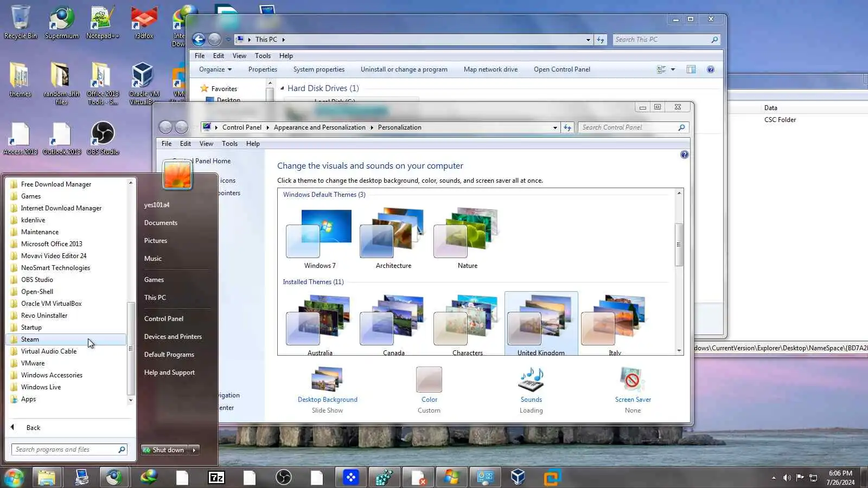Open the view options dropdown in This PC
The image size is (868, 488).
[x=673, y=69]
